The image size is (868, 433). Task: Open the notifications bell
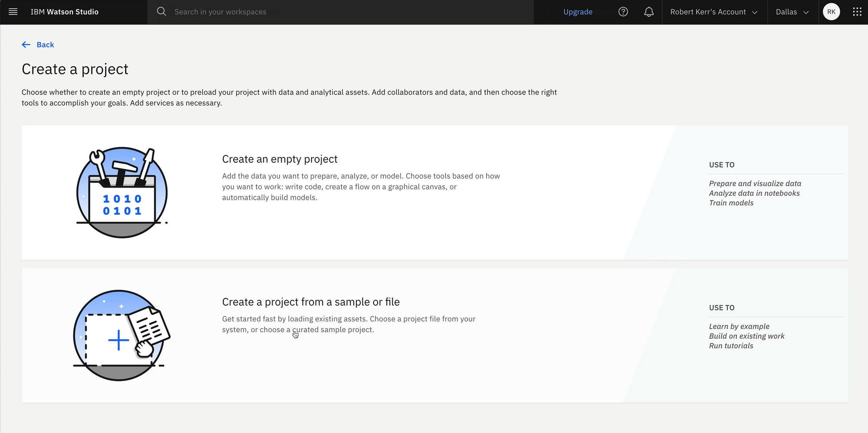pyautogui.click(x=648, y=12)
